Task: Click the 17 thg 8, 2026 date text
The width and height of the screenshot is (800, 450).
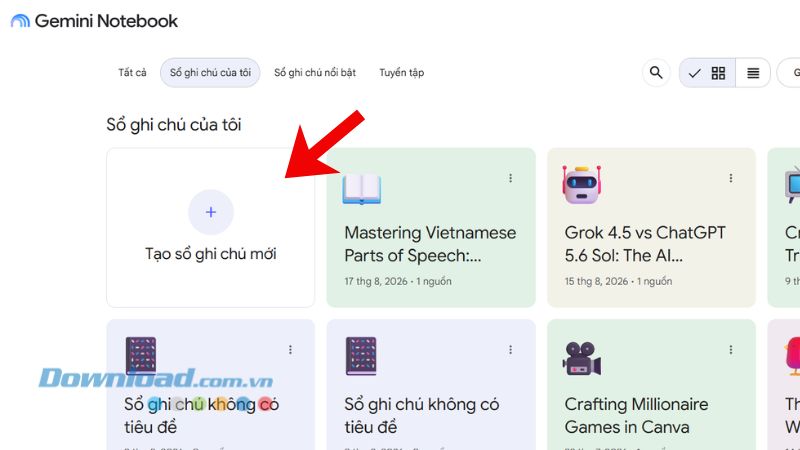Action: [376, 281]
